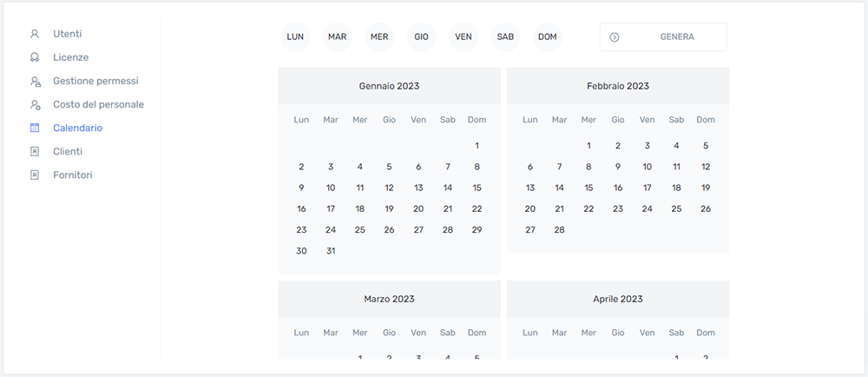The height and width of the screenshot is (377, 868).
Task: Select day 28 in Febbraio 2023
Action: (x=560, y=229)
